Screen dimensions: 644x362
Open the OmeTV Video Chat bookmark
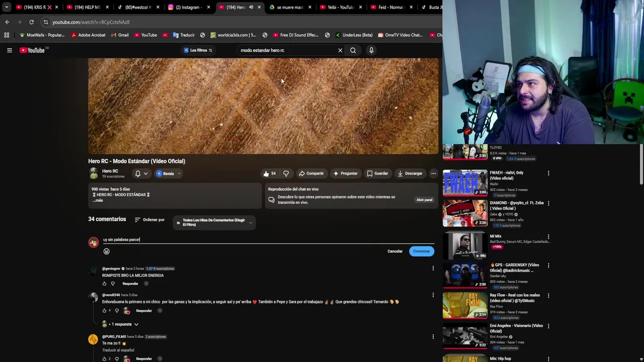coord(400,35)
